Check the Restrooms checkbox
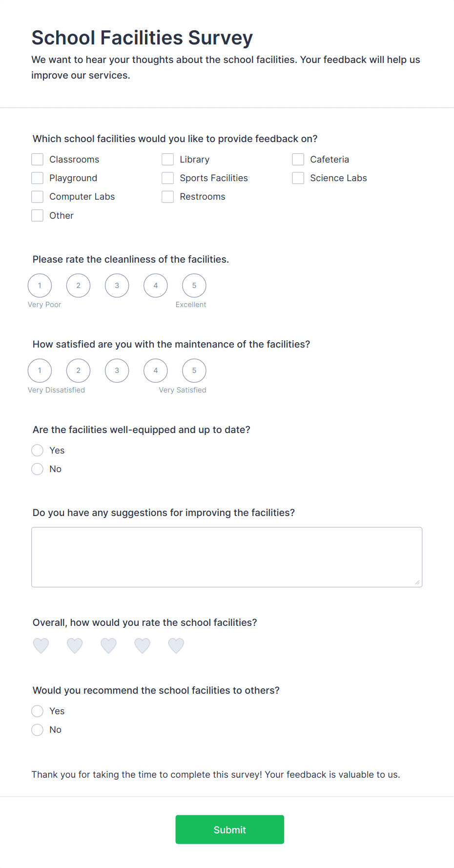 click(x=167, y=196)
